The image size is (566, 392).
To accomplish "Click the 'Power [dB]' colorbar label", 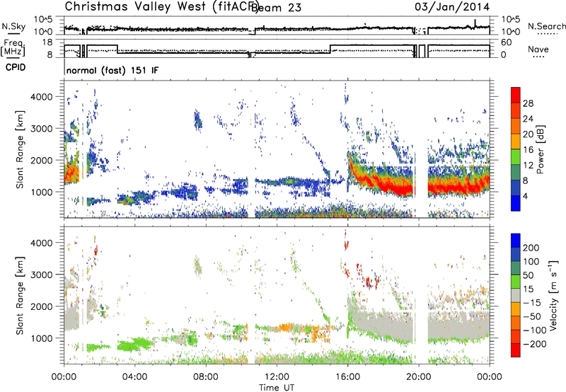I will 540,149.
